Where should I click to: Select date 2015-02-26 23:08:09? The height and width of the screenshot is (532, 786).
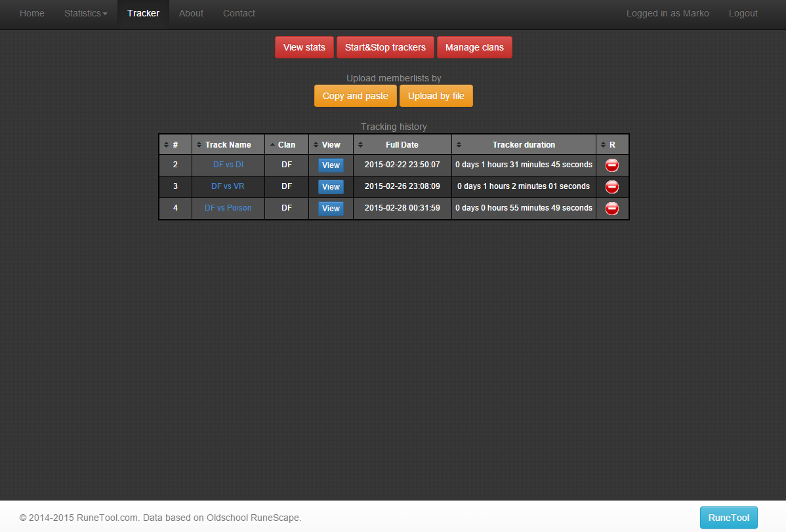[402, 186]
